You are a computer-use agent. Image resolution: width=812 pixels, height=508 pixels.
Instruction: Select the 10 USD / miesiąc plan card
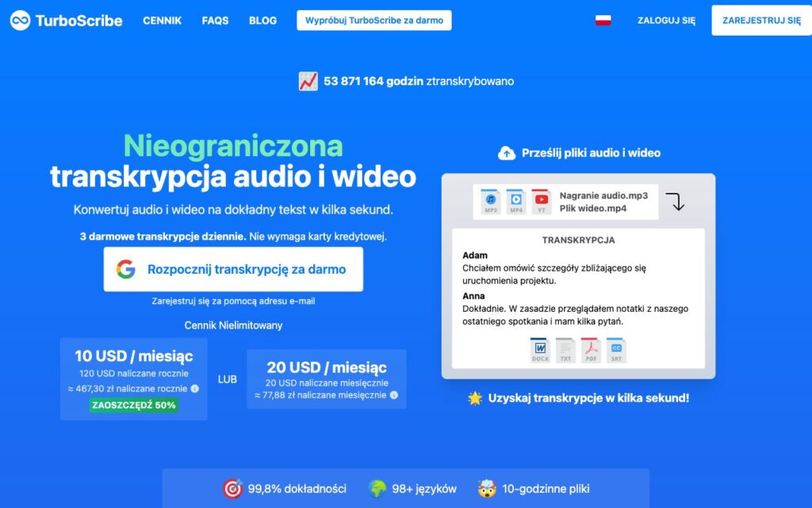133,379
